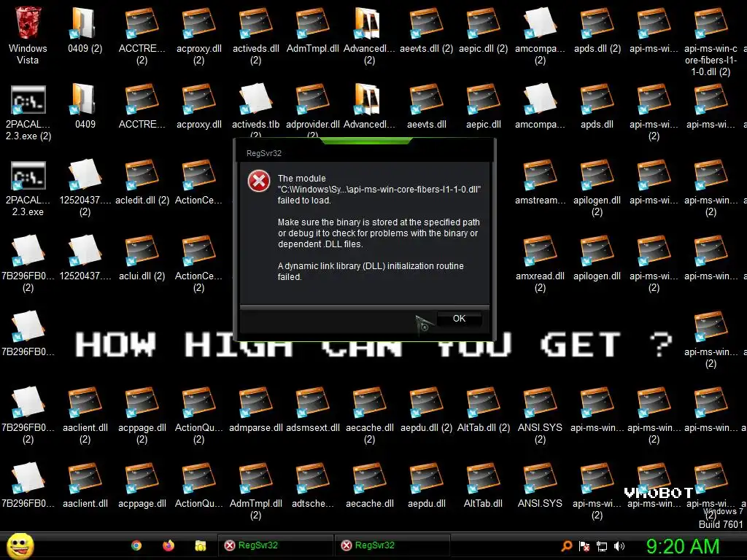Click the RegSvr32 dialog title bar

coord(365,153)
